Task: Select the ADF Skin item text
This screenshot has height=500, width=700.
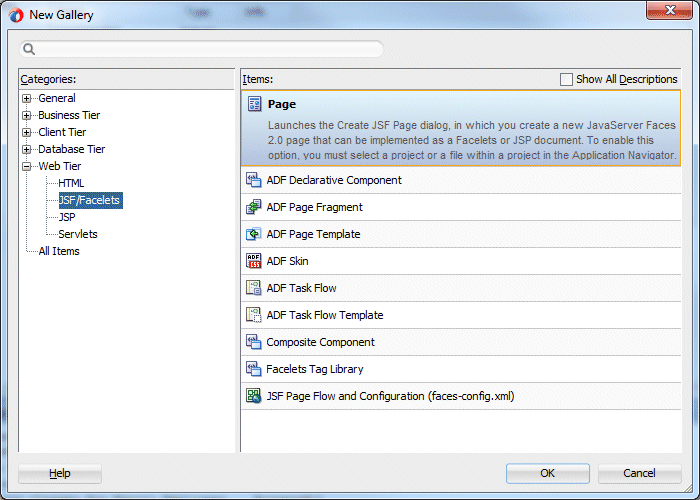Action: (x=288, y=261)
